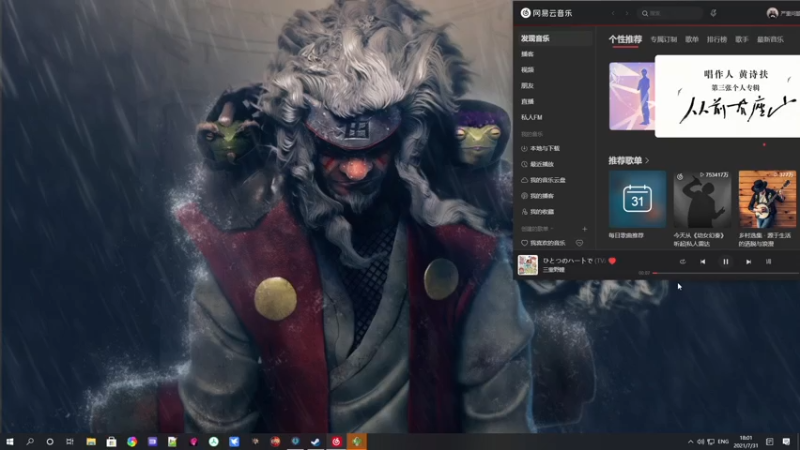Open the Windows Start menu
Viewport: 800px width, 450px height.
(x=10, y=442)
